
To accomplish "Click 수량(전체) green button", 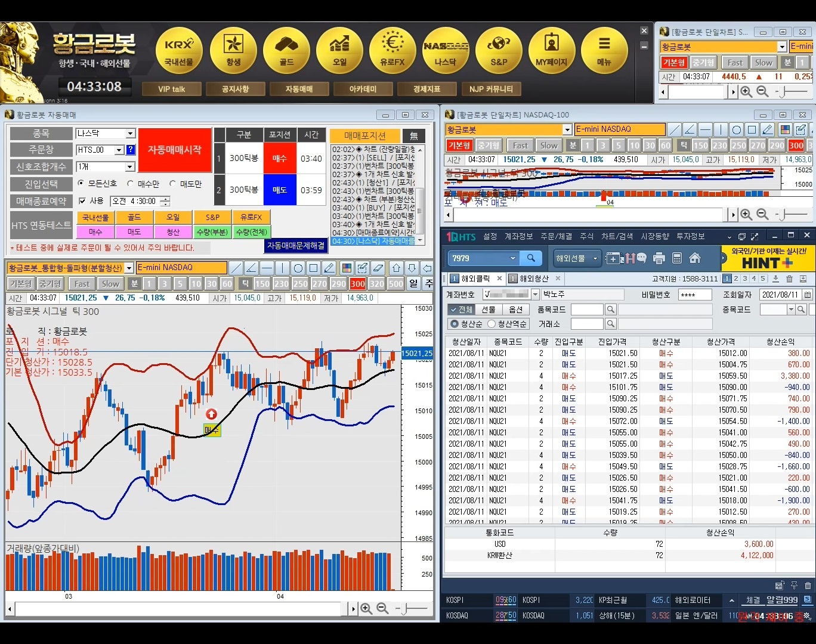I will (x=252, y=231).
